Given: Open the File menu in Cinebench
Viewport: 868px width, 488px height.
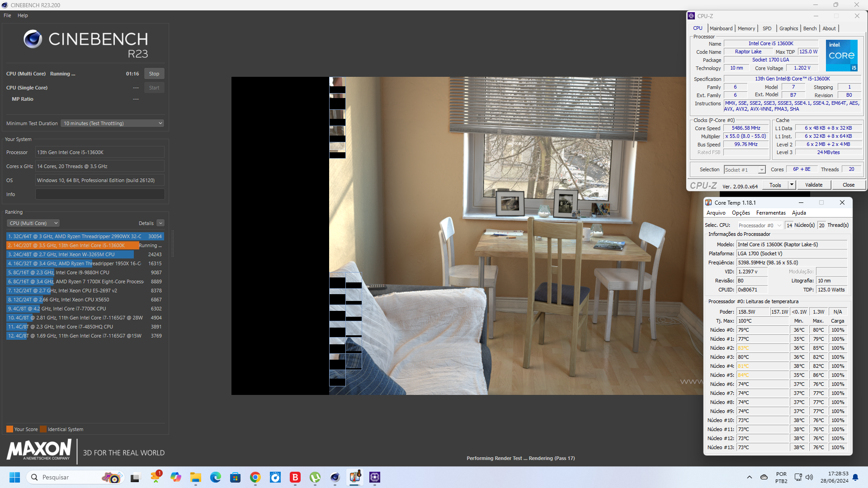Looking at the screenshot, I should coord(7,15).
